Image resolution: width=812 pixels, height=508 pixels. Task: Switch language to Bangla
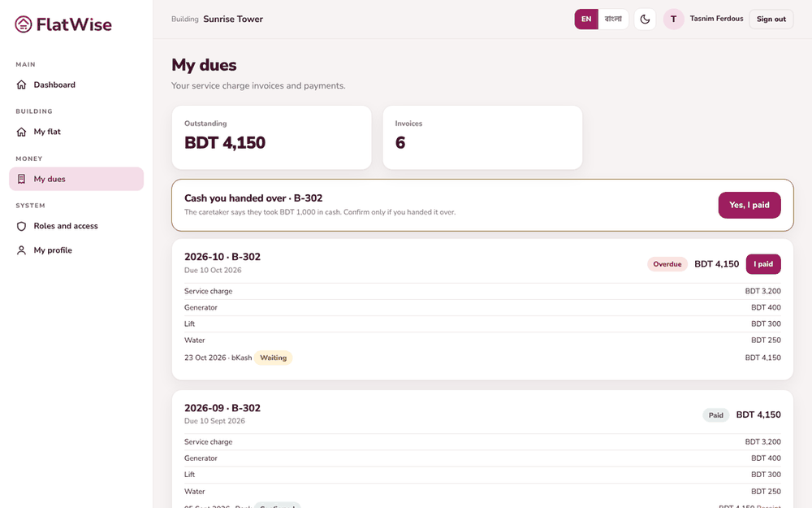coord(613,20)
